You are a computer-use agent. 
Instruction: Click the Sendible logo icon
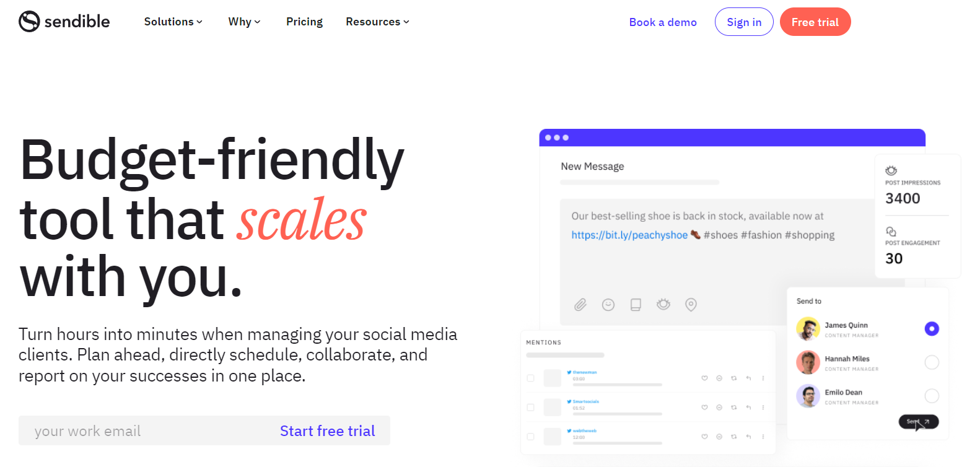pyautogui.click(x=29, y=22)
